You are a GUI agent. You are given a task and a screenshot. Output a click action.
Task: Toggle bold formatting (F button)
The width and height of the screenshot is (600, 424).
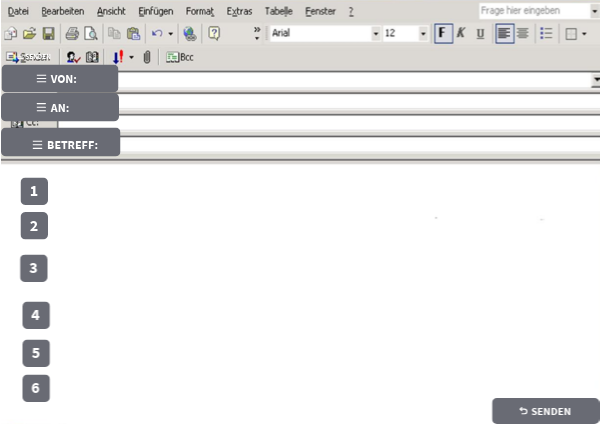click(443, 33)
